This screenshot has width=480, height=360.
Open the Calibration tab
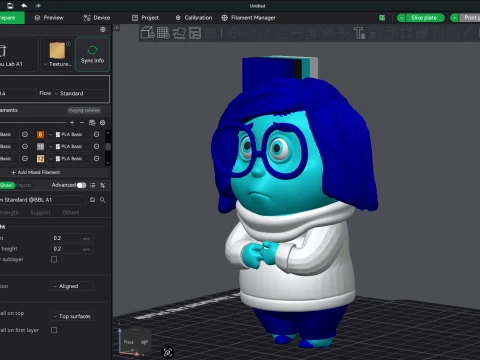pyautogui.click(x=194, y=18)
